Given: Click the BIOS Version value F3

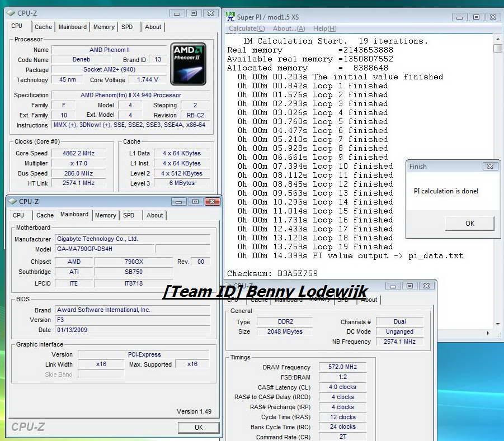Looking at the screenshot, I should 133,320.
